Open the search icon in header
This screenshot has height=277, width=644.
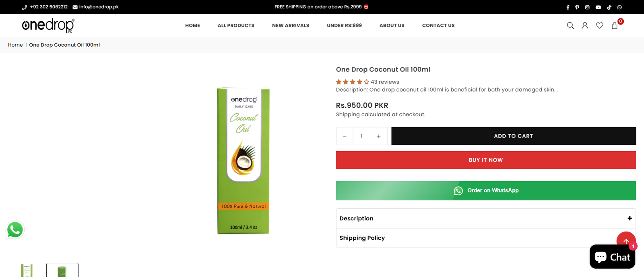[570, 25]
